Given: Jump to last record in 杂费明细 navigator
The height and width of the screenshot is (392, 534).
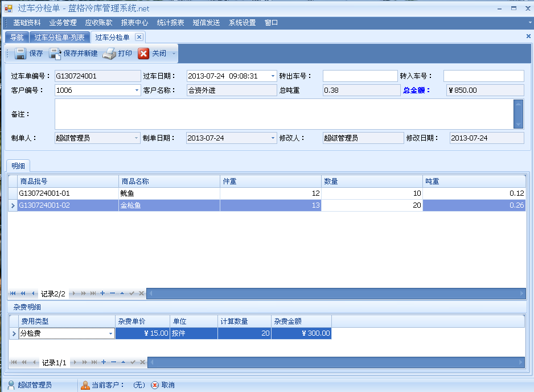Looking at the screenshot, I should [x=95, y=362].
